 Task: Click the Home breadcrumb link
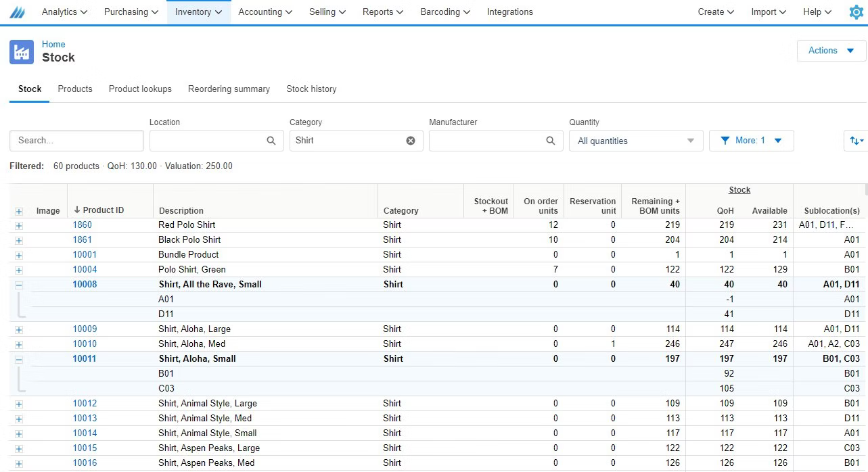(x=53, y=45)
